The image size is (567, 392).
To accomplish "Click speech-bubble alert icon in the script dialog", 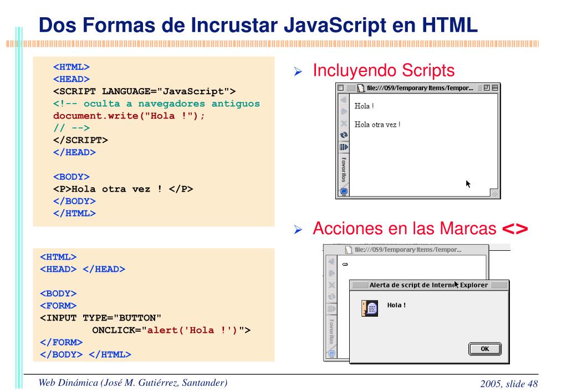I will (370, 308).
